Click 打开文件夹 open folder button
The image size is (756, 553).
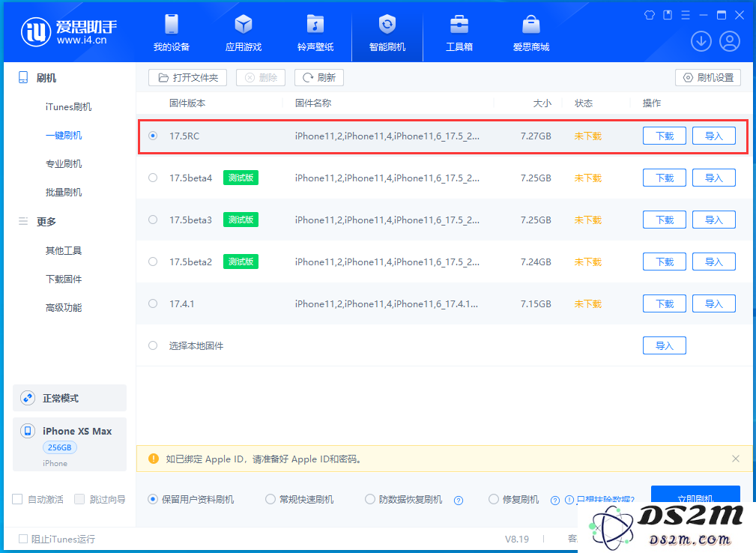tap(187, 78)
